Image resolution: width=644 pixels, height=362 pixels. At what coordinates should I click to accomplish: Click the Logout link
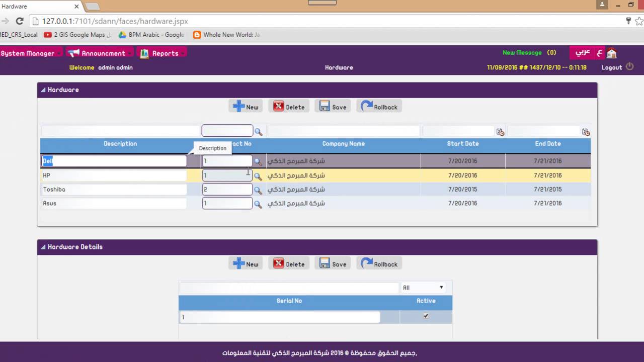point(612,67)
